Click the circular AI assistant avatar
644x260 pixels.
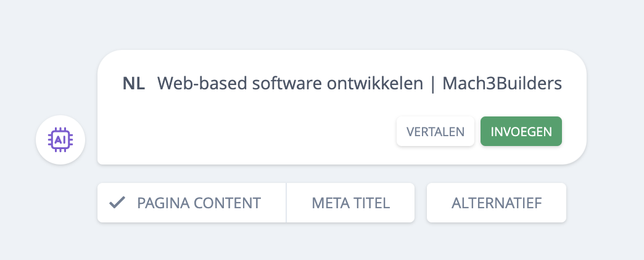tap(60, 140)
